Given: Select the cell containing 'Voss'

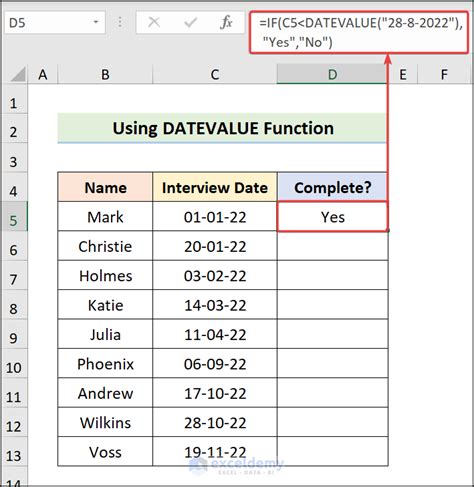Looking at the screenshot, I should tap(105, 451).
